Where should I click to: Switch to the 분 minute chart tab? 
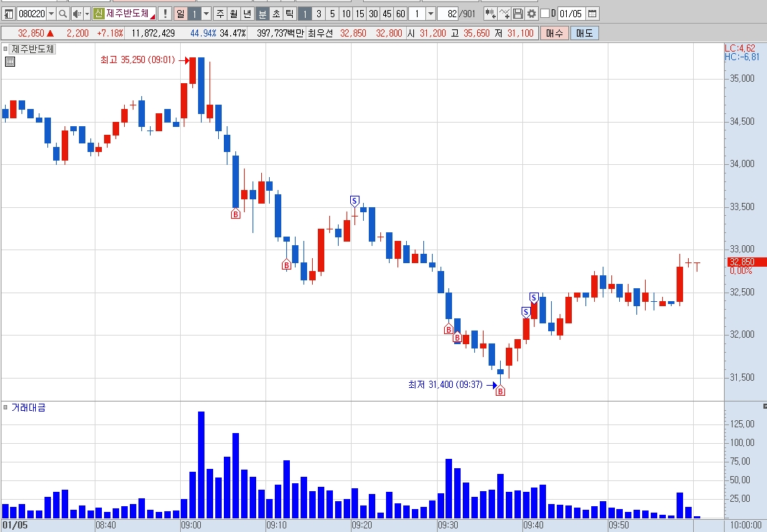(x=263, y=14)
